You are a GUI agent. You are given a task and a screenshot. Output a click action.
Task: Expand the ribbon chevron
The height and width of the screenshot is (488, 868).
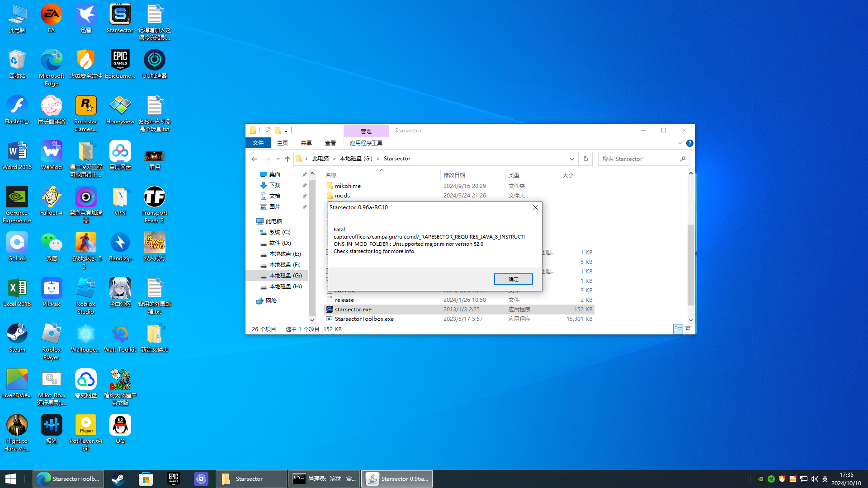(679, 143)
